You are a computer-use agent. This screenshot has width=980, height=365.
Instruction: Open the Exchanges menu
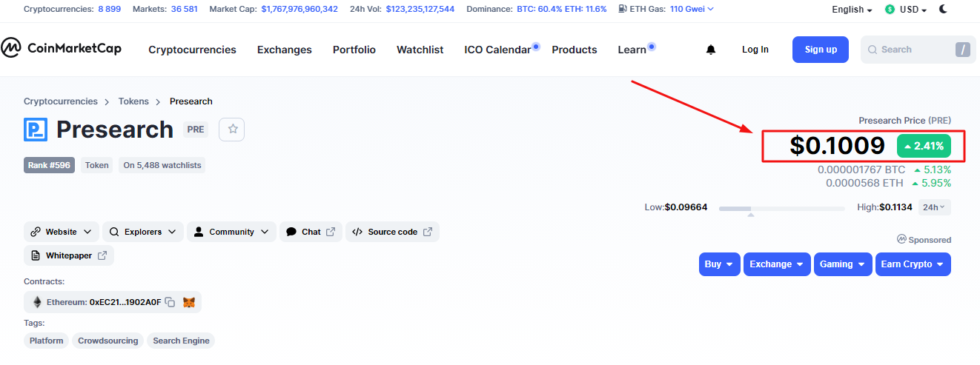click(x=285, y=50)
